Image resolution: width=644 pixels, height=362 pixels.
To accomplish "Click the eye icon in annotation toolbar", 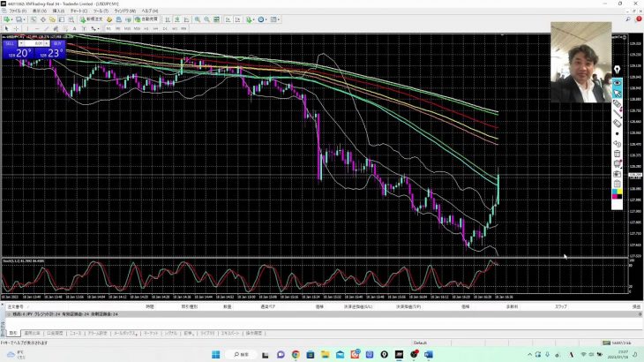I will point(618,82).
